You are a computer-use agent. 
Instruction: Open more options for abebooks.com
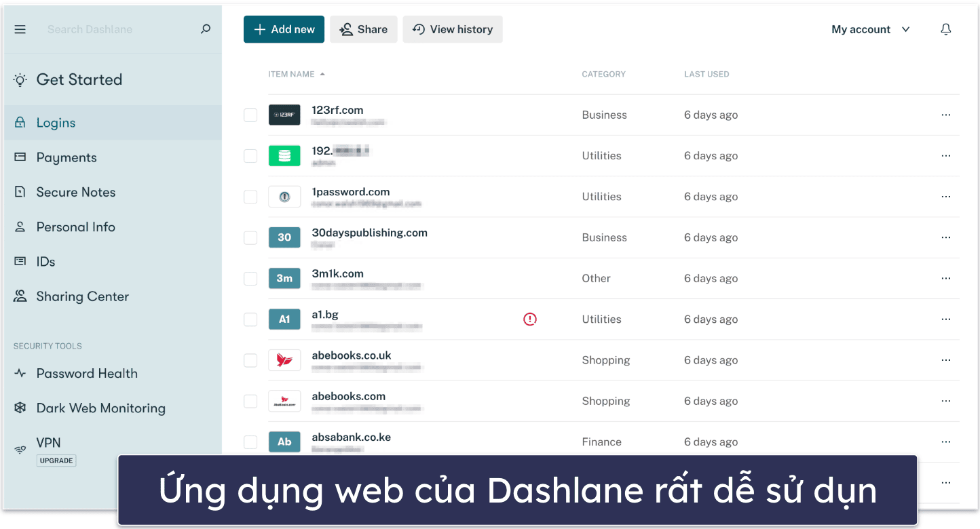click(946, 401)
